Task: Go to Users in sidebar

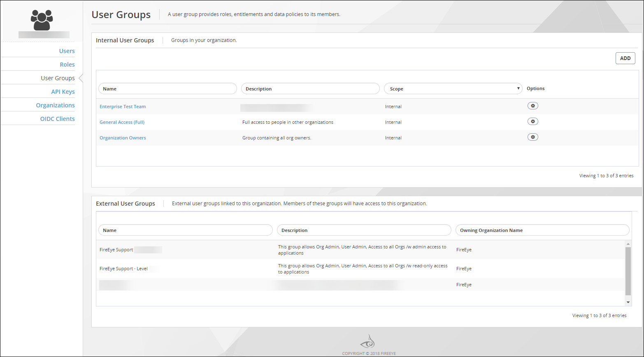Action: (x=67, y=51)
